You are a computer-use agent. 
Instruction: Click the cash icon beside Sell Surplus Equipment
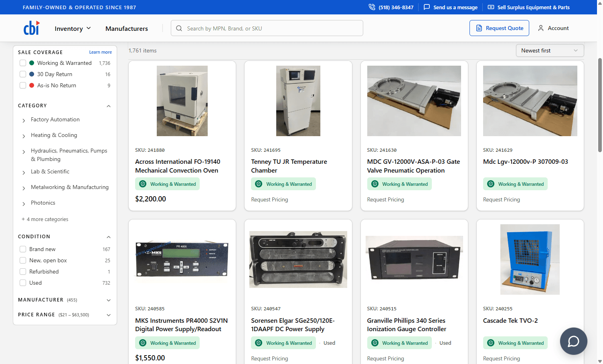pos(491,7)
